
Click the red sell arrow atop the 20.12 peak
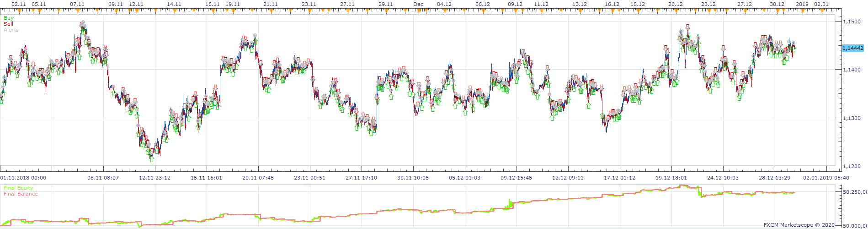click(687, 27)
